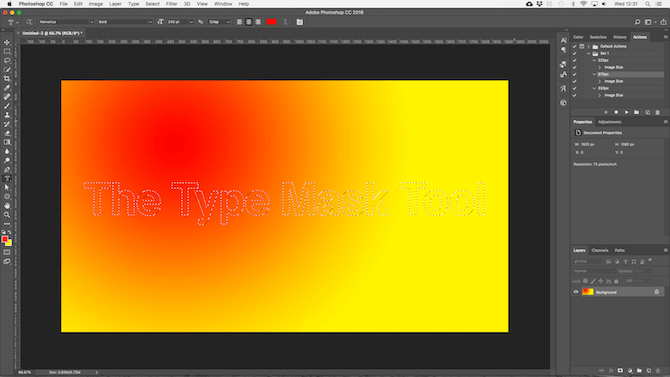Select the Hand tool
670x377 pixels.
(7, 206)
